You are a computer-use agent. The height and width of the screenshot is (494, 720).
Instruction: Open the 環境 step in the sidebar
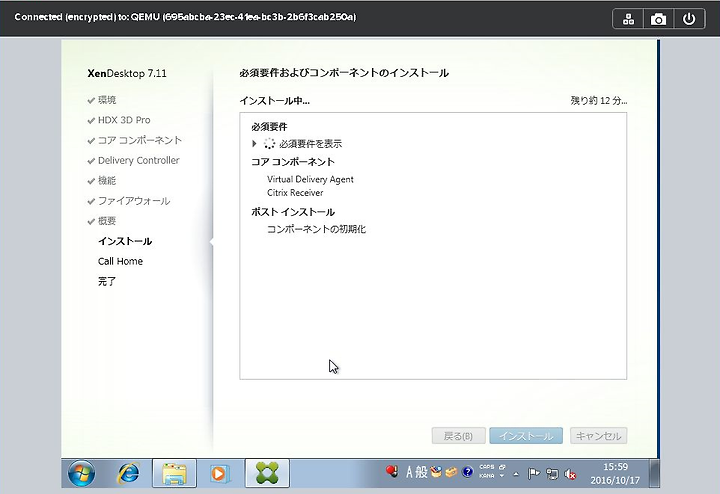pos(107,100)
